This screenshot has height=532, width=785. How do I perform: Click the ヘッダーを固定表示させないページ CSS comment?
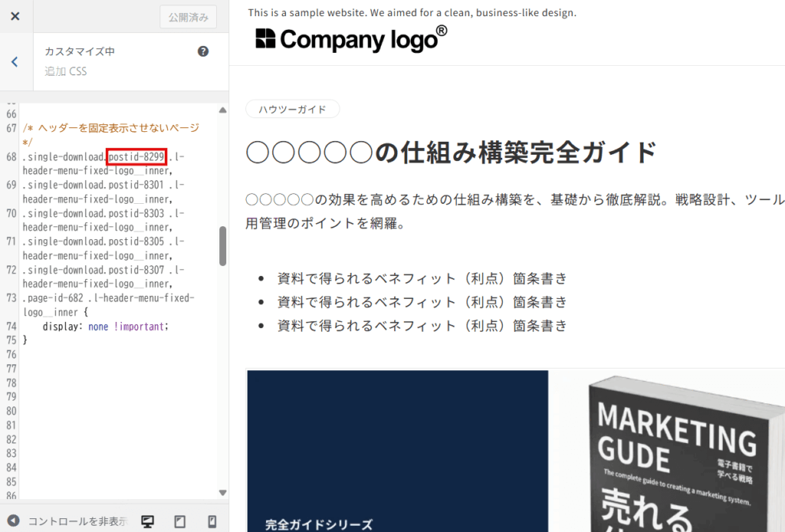point(111,128)
